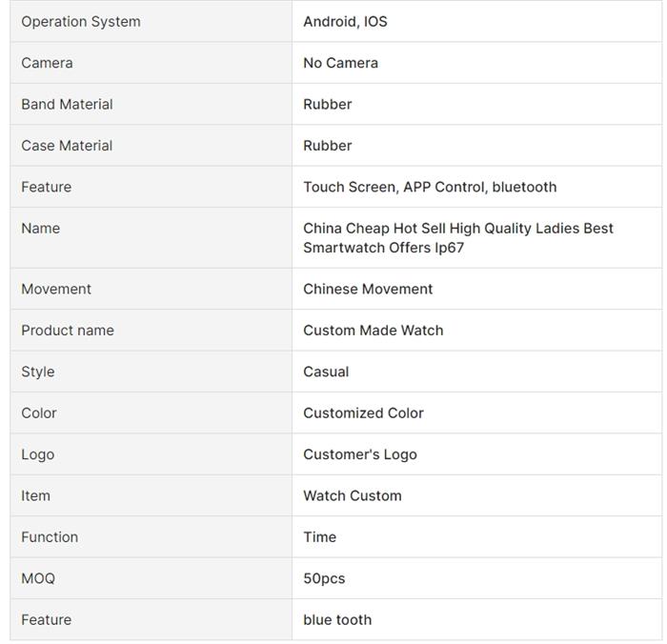Click the "Operation System" label cell
Viewport: 667px width, 644px height.
point(81,22)
